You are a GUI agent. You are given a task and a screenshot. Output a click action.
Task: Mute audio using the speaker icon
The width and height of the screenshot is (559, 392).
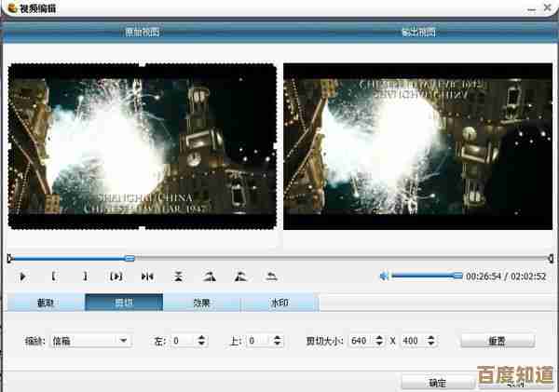coord(383,277)
